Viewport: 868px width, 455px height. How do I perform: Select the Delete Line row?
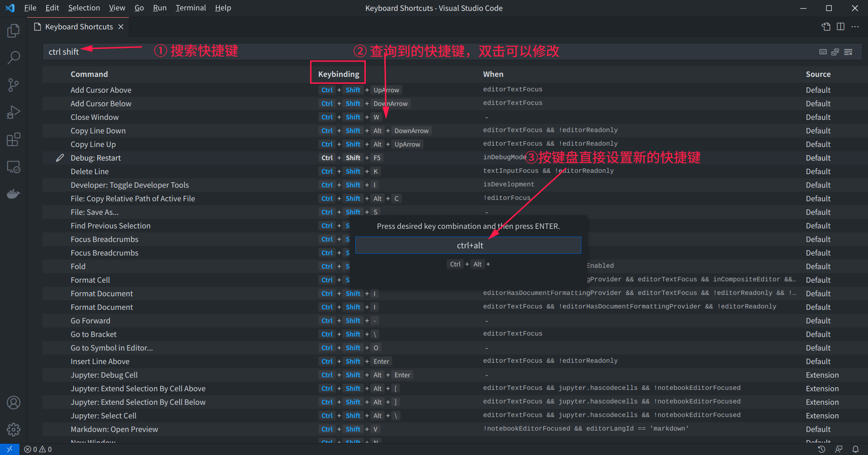tap(453, 171)
